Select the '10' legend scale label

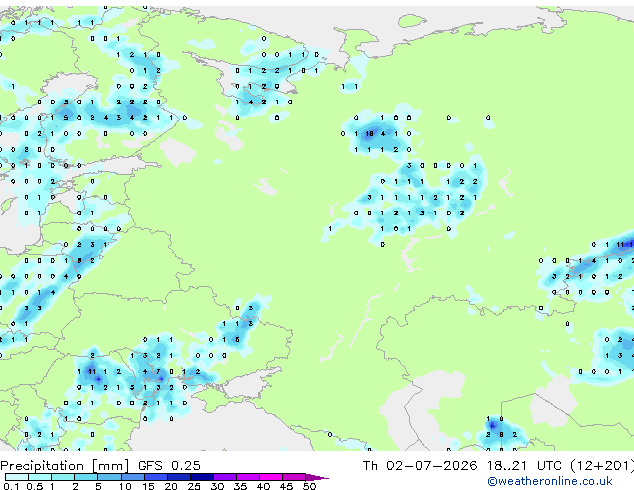pos(125,486)
